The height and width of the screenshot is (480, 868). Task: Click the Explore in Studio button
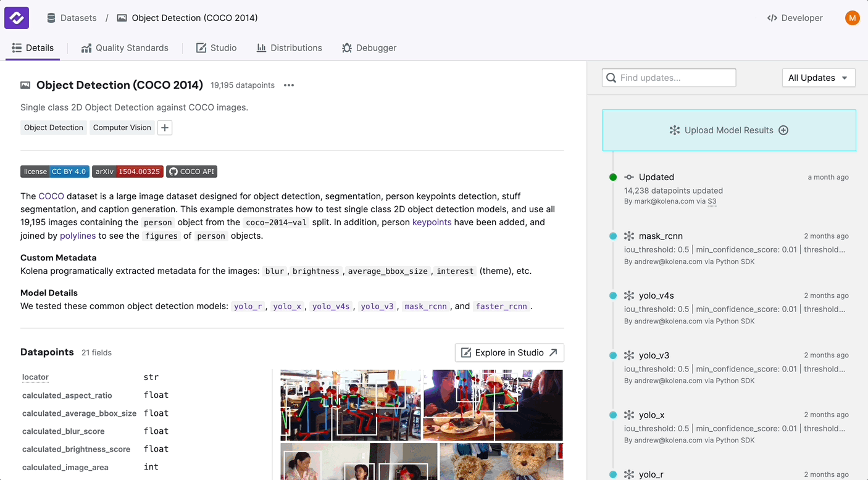[509, 352]
